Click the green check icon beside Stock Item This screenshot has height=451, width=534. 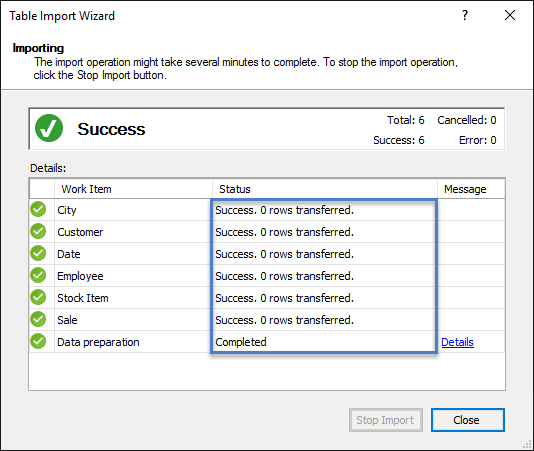pyautogui.click(x=38, y=297)
